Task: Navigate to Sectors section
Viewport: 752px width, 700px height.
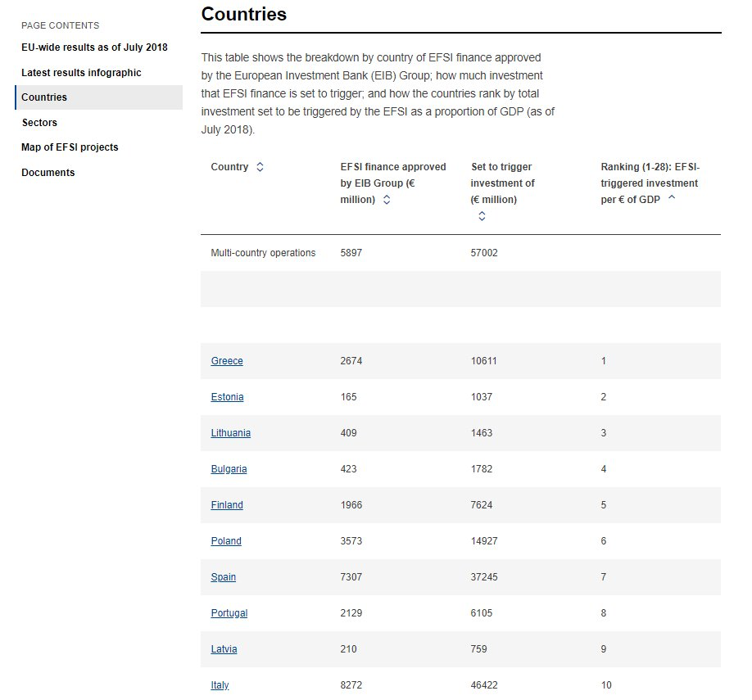Action: (39, 123)
